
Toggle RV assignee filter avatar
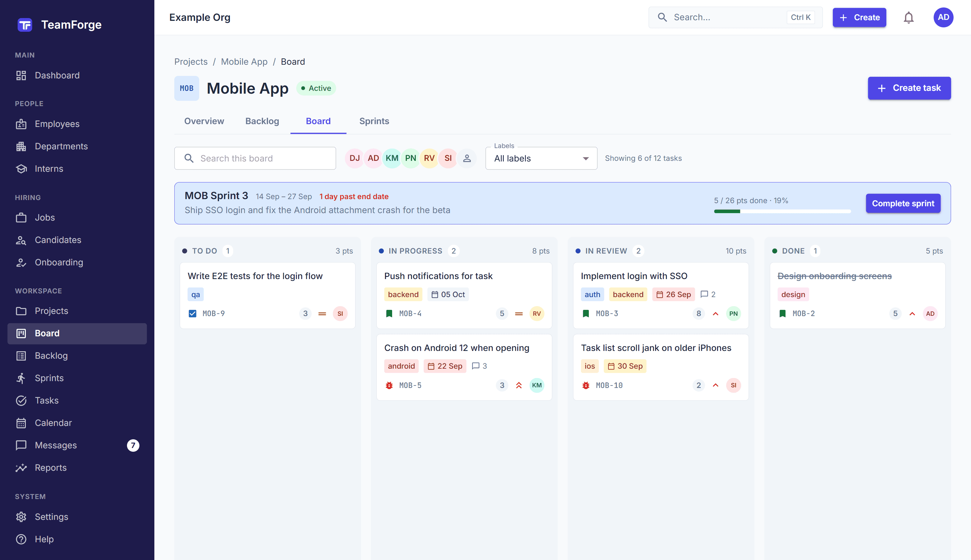point(429,158)
